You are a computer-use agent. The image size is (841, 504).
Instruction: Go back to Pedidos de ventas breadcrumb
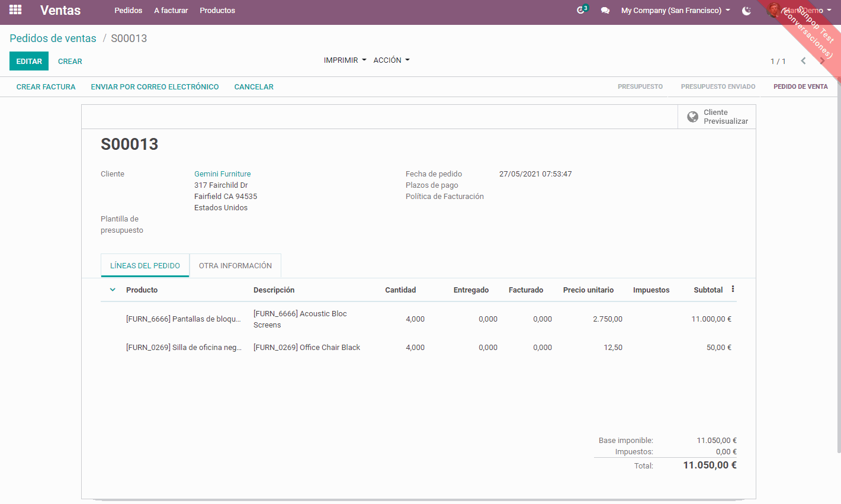(x=53, y=38)
